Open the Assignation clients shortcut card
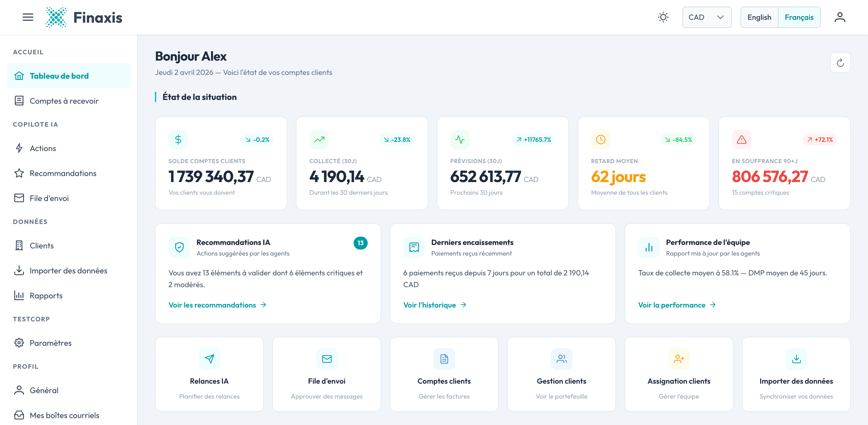The height and width of the screenshot is (425, 868). click(x=679, y=374)
